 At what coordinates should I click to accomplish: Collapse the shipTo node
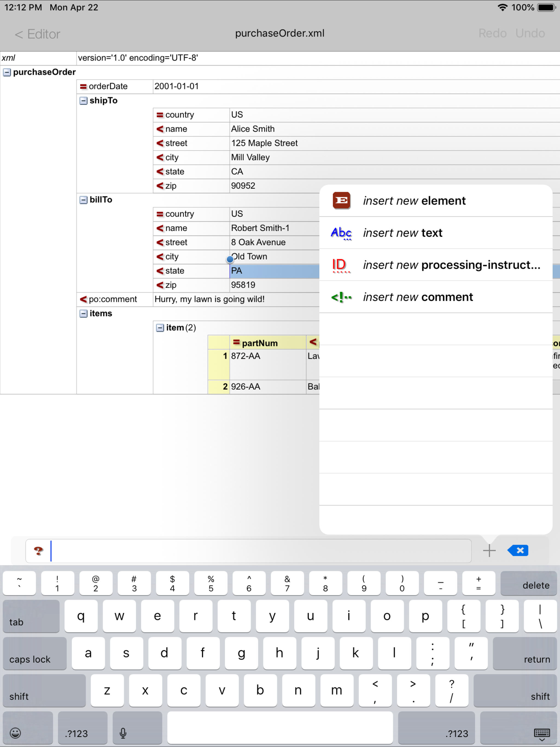pyautogui.click(x=83, y=101)
